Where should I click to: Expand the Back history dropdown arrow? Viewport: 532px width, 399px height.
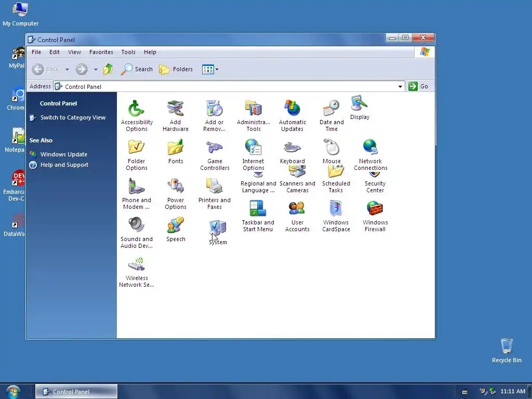pyautogui.click(x=67, y=70)
